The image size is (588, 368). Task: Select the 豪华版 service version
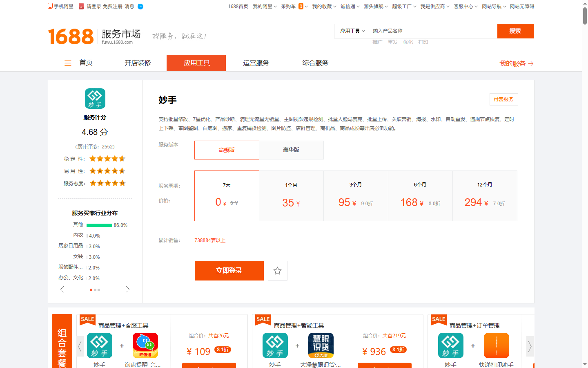pos(291,150)
